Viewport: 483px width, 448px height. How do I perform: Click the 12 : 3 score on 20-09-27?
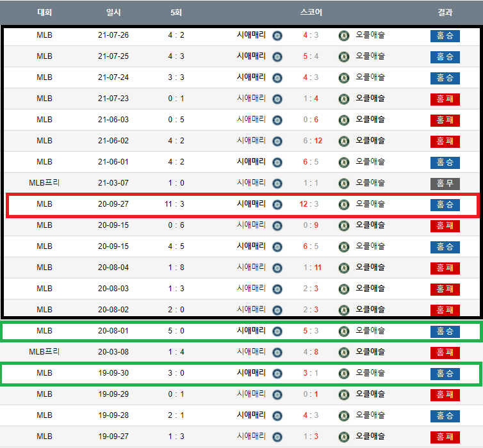pyautogui.click(x=311, y=205)
